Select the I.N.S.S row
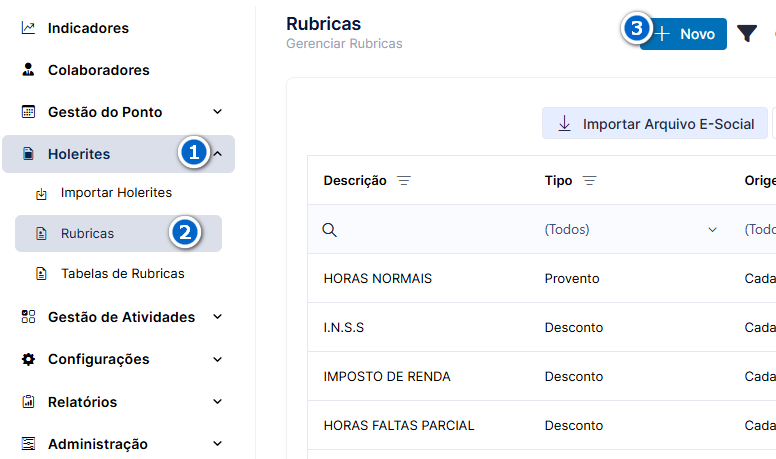 tap(542, 327)
